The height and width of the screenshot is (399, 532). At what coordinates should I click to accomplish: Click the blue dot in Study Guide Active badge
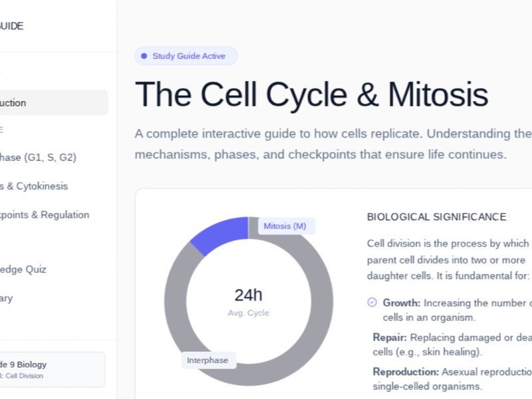coord(144,56)
